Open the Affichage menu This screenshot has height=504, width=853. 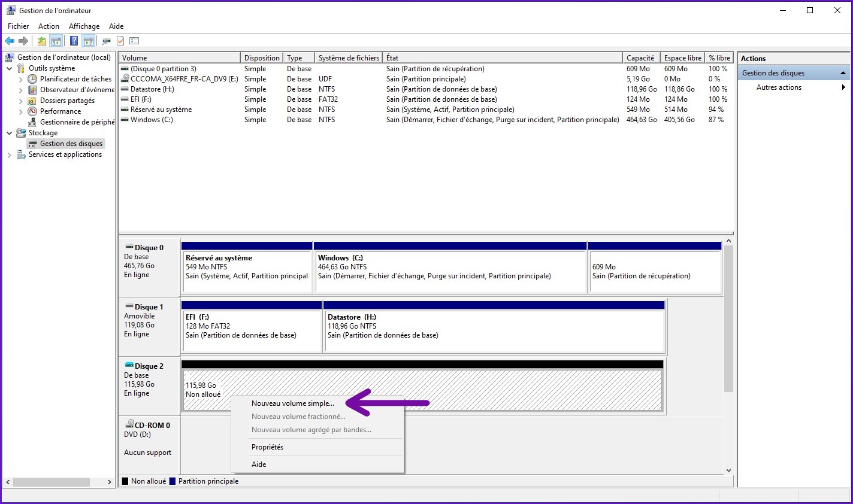coord(84,26)
